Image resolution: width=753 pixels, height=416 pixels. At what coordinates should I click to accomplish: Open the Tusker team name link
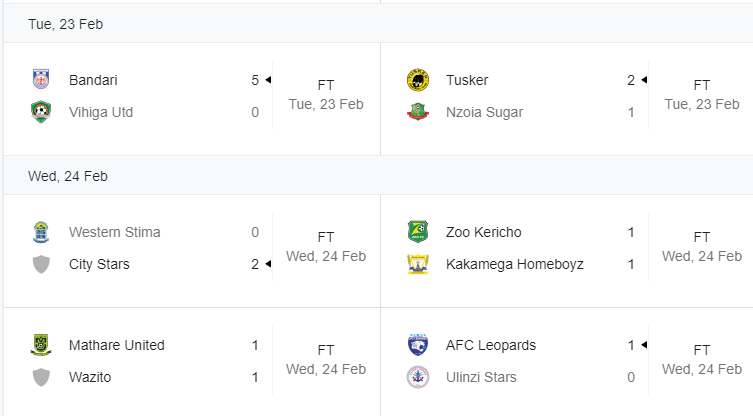tap(467, 80)
